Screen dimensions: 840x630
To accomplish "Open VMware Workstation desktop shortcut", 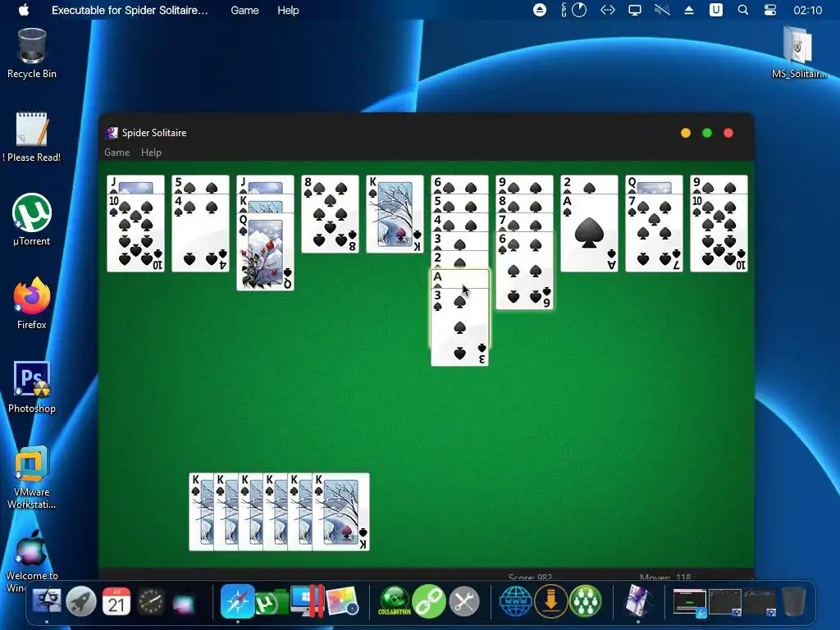I will [x=32, y=477].
